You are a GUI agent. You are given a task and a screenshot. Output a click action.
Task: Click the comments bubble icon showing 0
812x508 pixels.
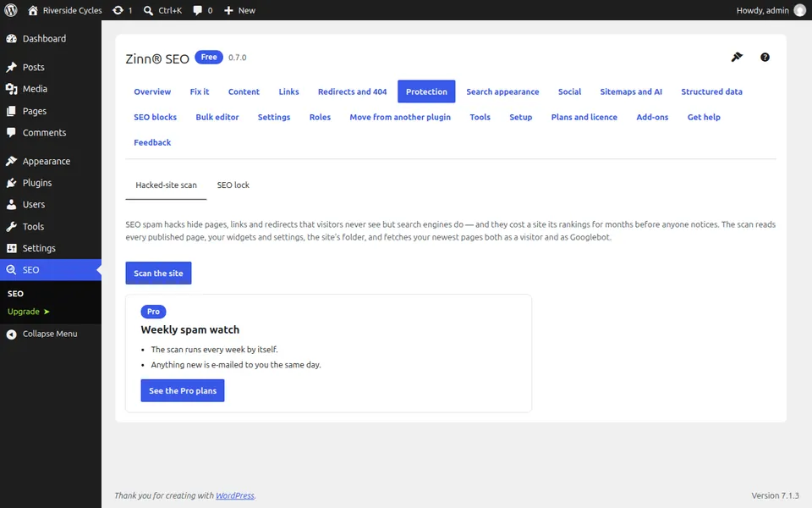click(197, 10)
